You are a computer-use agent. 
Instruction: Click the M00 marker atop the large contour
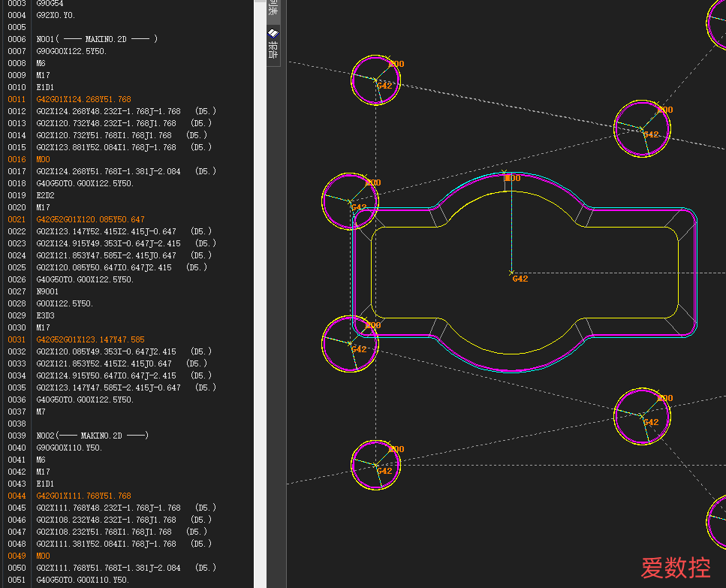pos(513,178)
